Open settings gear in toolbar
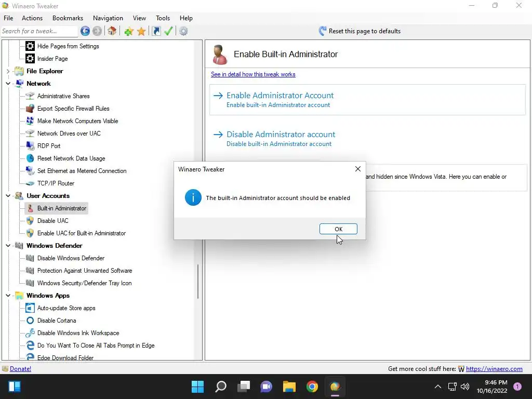The width and height of the screenshot is (532, 399). pos(183,31)
